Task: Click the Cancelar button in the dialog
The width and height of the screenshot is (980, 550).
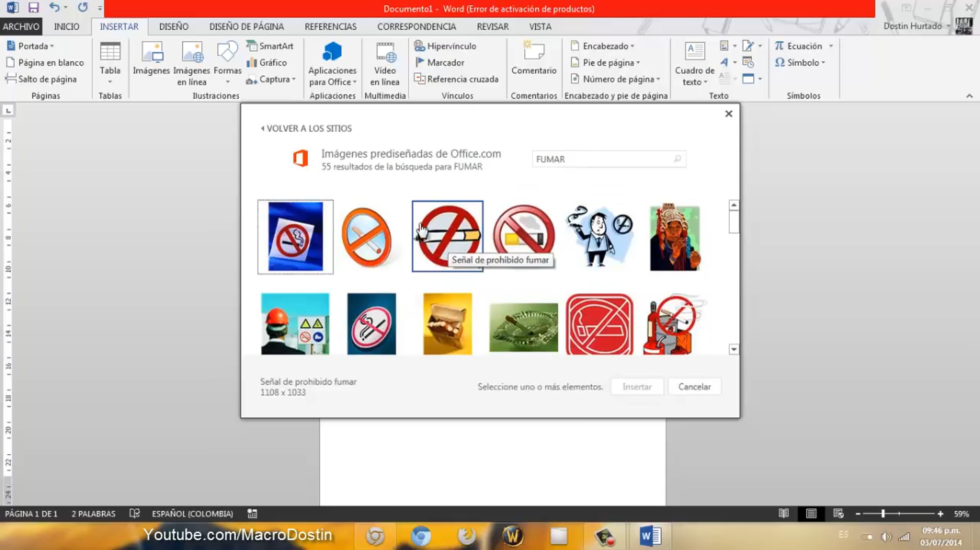Action: coord(695,387)
